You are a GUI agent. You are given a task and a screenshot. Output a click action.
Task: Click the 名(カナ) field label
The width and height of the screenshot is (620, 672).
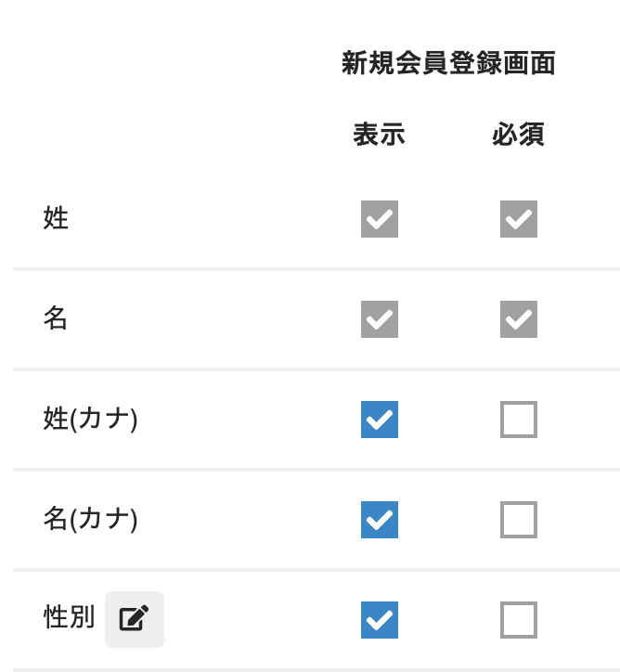tap(90, 520)
